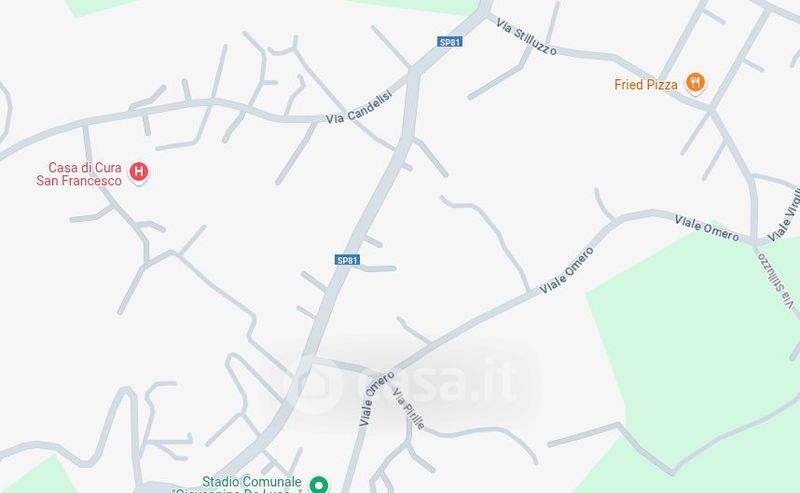Click vertical Via Stilluzzo label beside park
Viewport: 800px width, 493px height.
777,280
